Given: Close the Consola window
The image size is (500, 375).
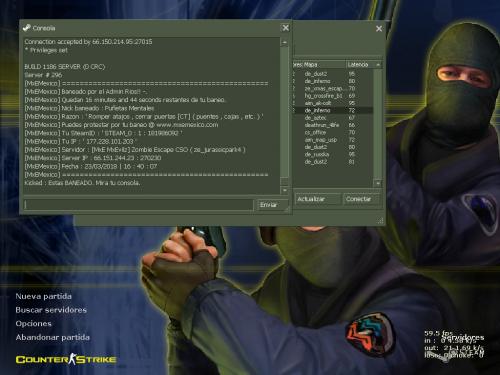Looking at the screenshot, I should click(x=286, y=28).
